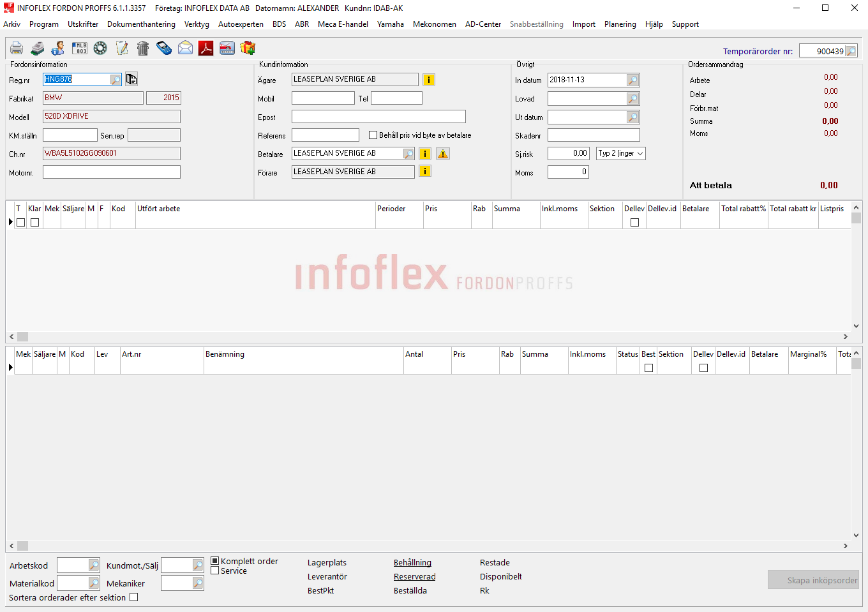Click the lookup icon for Ut datum

coord(632,117)
